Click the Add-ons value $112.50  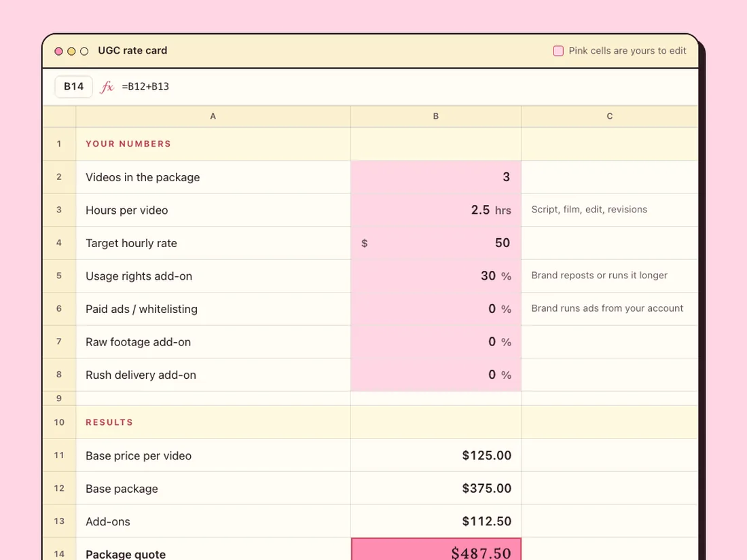(x=486, y=521)
